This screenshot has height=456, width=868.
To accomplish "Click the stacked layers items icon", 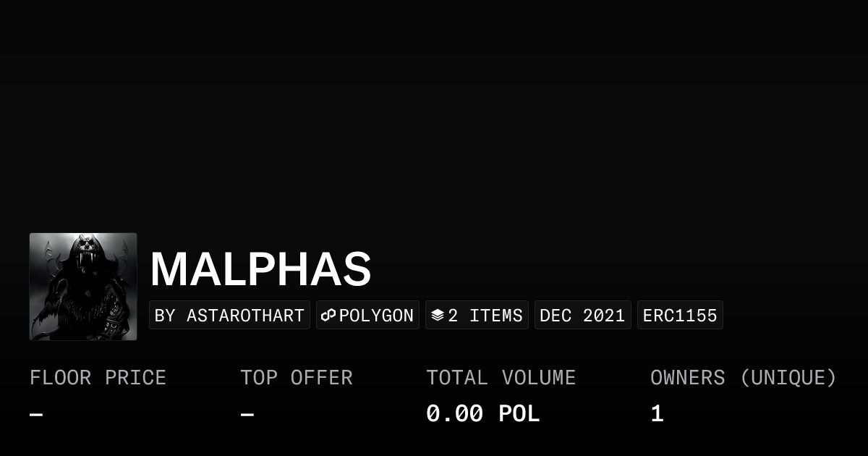I will (x=437, y=316).
